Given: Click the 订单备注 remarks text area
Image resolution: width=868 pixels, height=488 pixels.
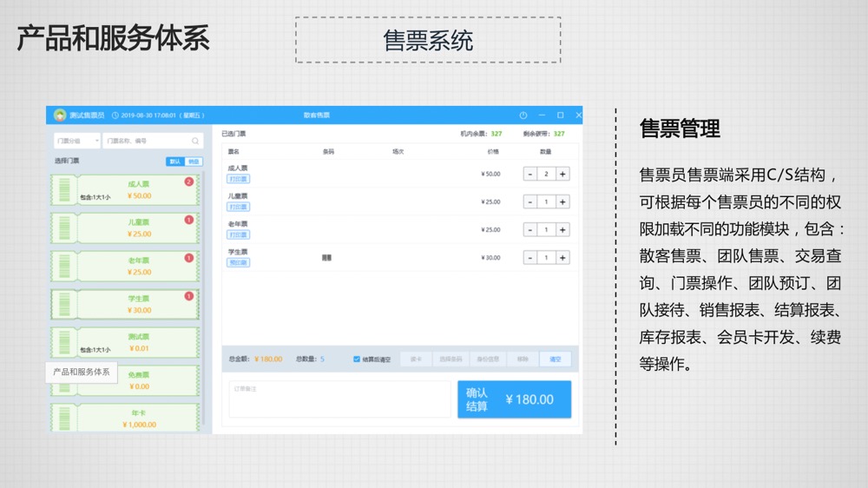Looking at the screenshot, I should tap(339, 399).
